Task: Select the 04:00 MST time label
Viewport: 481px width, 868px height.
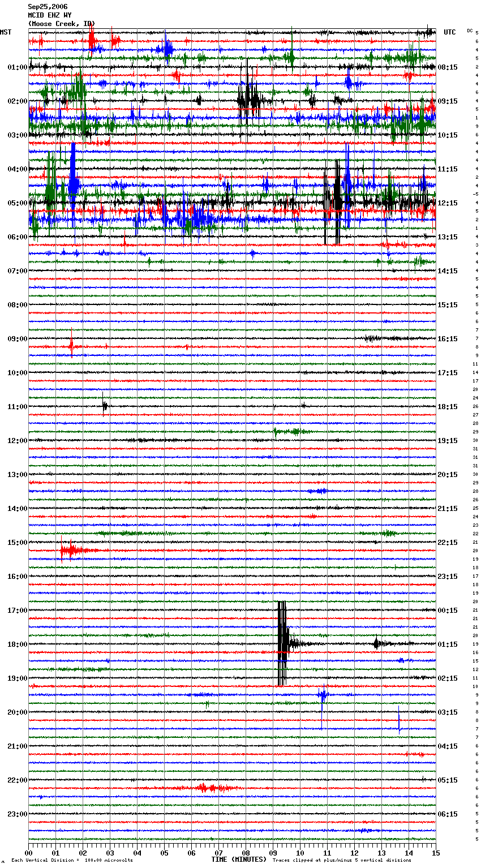Action: click(x=17, y=169)
